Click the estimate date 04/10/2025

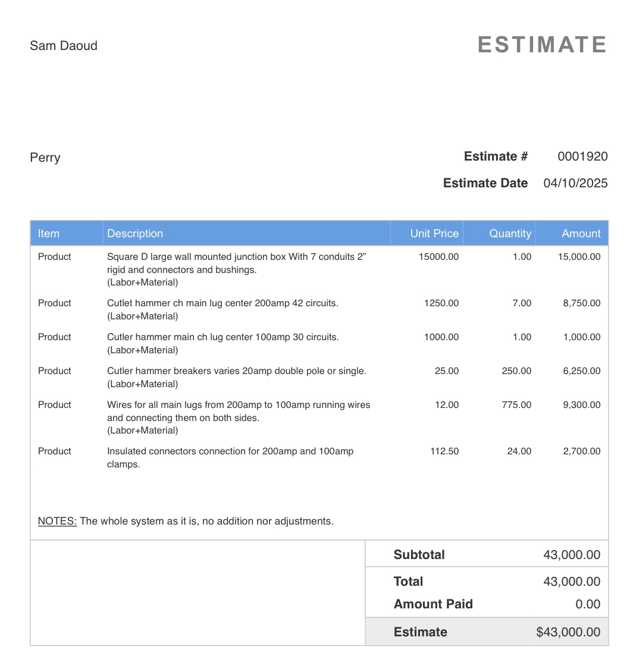pos(575,183)
